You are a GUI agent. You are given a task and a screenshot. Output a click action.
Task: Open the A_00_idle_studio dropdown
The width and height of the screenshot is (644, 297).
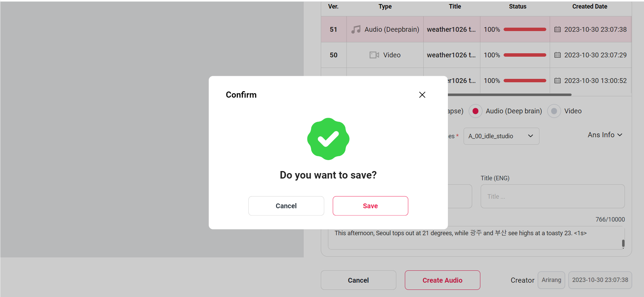pyautogui.click(x=501, y=136)
